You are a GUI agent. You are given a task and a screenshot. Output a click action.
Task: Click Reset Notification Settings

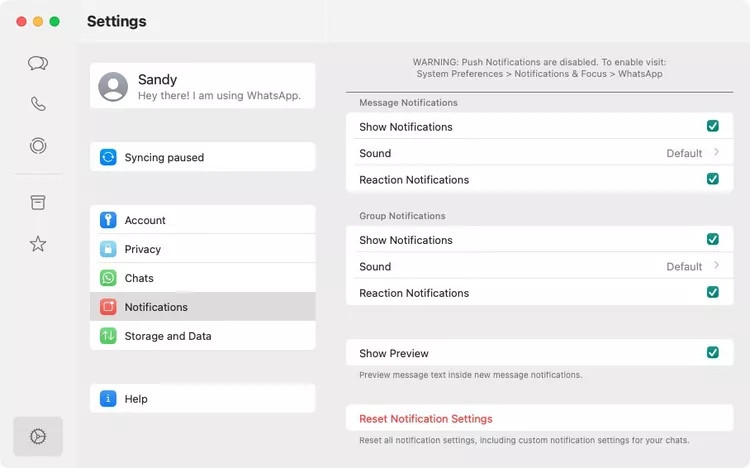pos(426,419)
